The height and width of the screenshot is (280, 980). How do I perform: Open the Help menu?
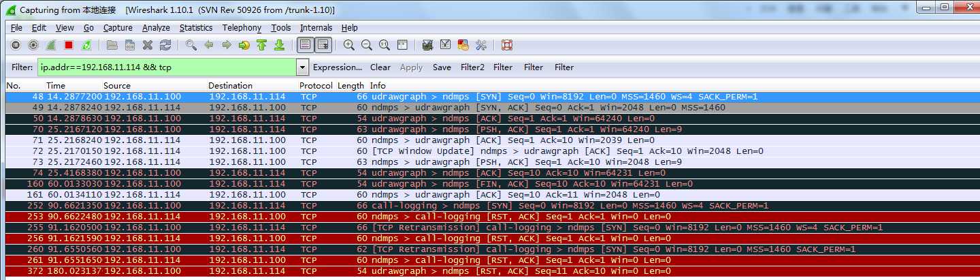pyautogui.click(x=350, y=28)
